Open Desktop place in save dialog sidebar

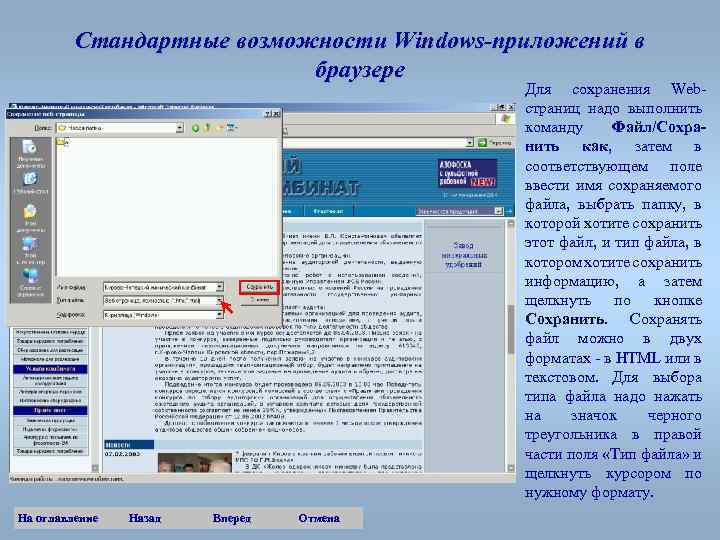pyautogui.click(x=31, y=183)
